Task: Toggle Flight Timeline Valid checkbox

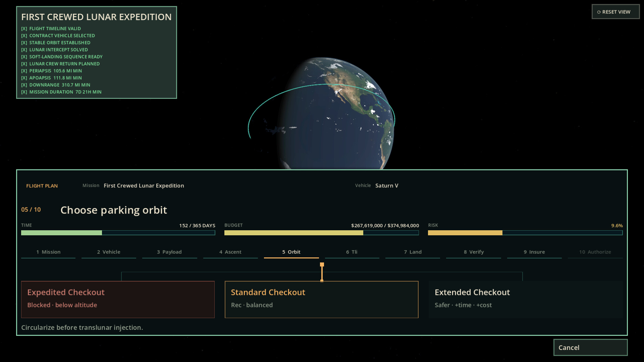Action: [x=24, y=29]
